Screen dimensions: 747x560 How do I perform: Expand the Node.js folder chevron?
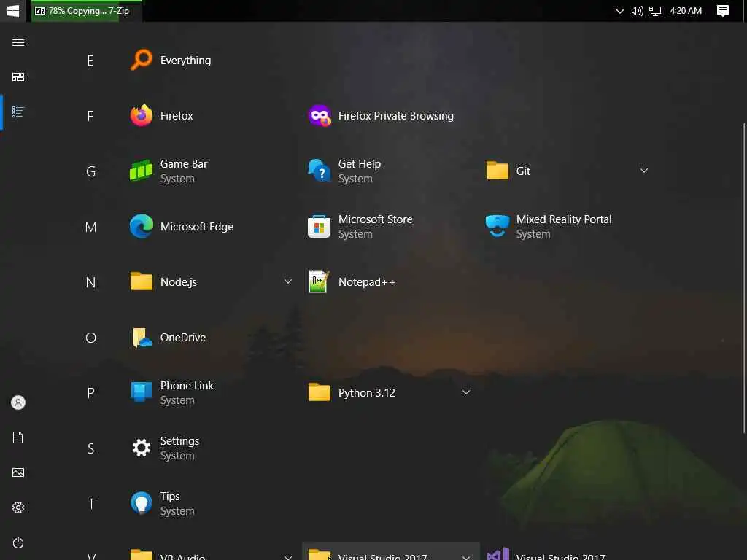click(287, 281)
